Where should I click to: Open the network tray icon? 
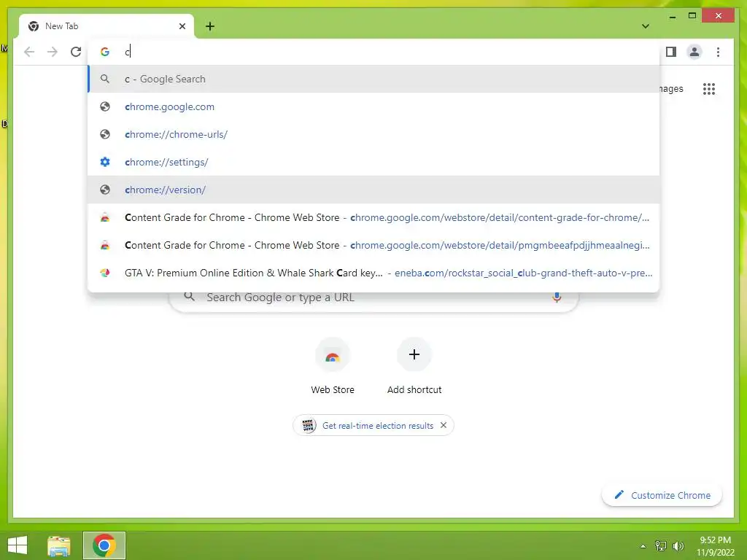tap(661, 545)
